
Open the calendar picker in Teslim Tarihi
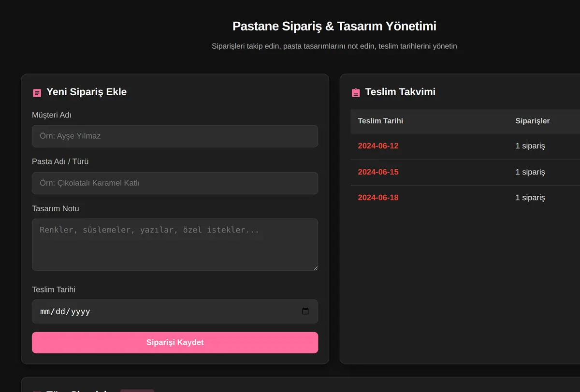[x=305, y=311]
